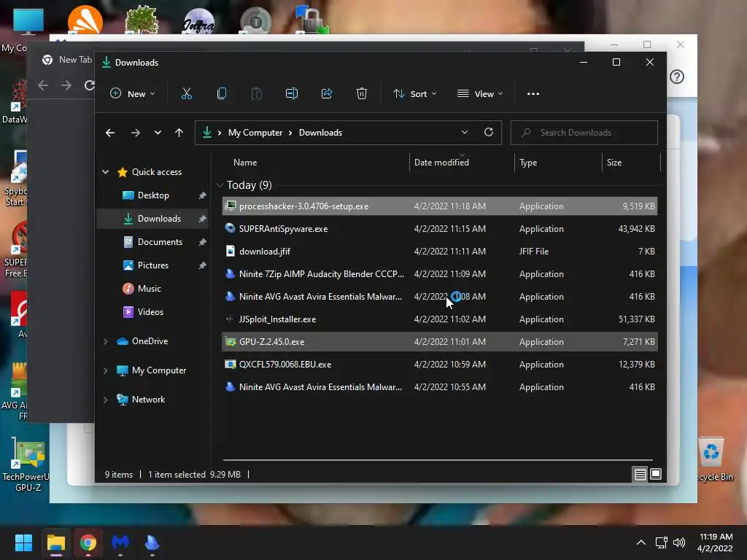Select Network in the navigation pane

tap(148, 400)
